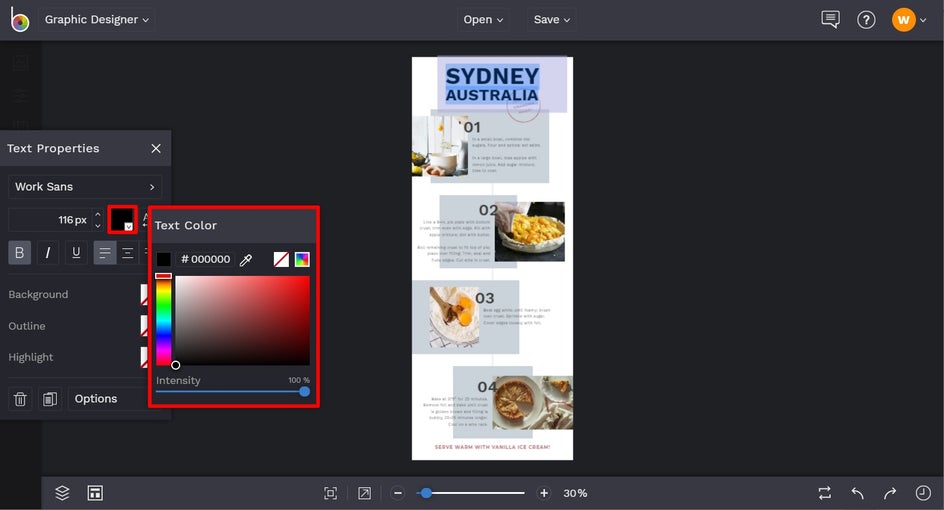Open the Graphic Designer dropdown
The width and height of the screenshot is (944, 510).
coord(96,19)
